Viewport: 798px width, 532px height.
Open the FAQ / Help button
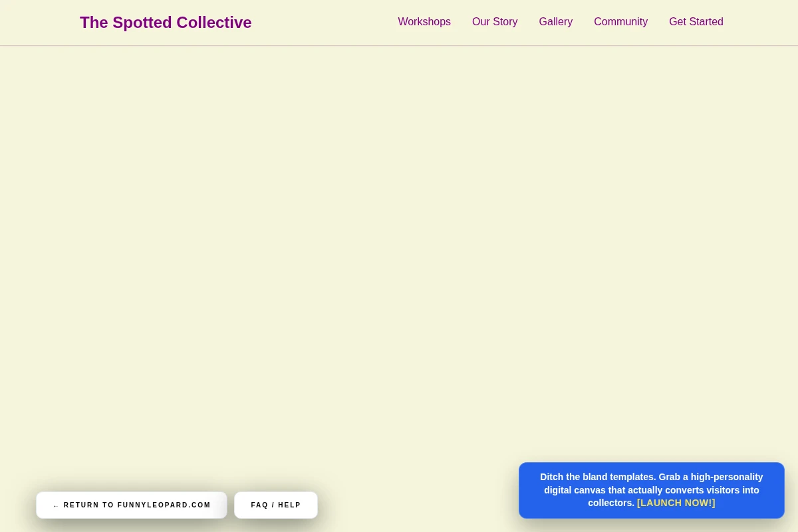[276, 505]
